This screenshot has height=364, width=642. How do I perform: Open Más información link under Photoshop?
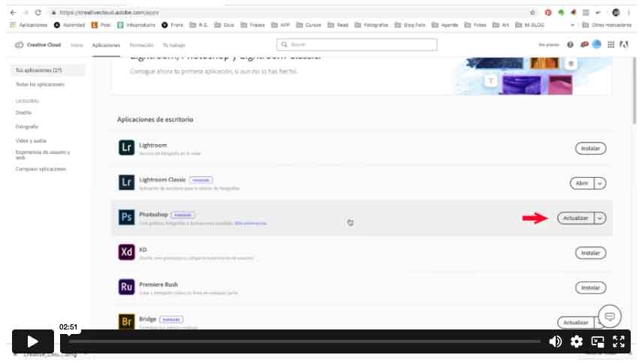point(251,223)
